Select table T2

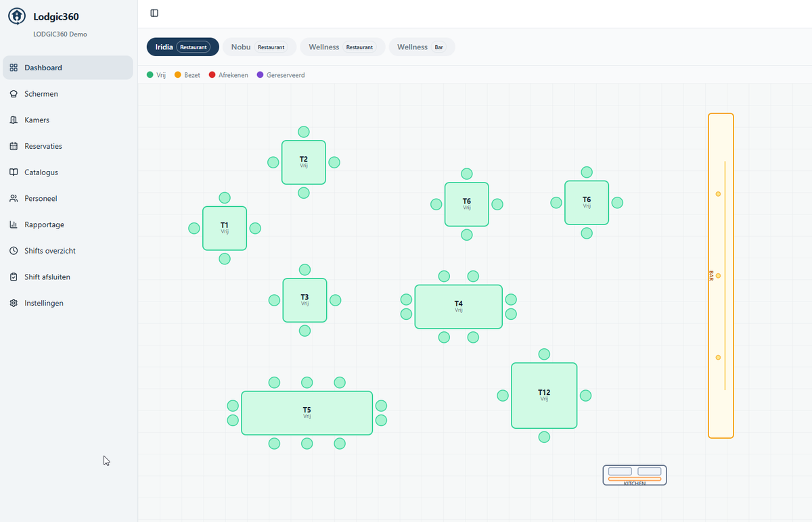click(x=304, y=162)
